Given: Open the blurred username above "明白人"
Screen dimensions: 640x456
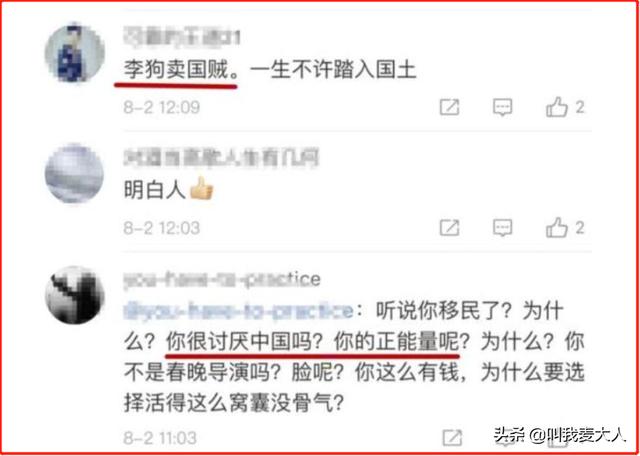Looking at the screenshot, I should point(221,157).
